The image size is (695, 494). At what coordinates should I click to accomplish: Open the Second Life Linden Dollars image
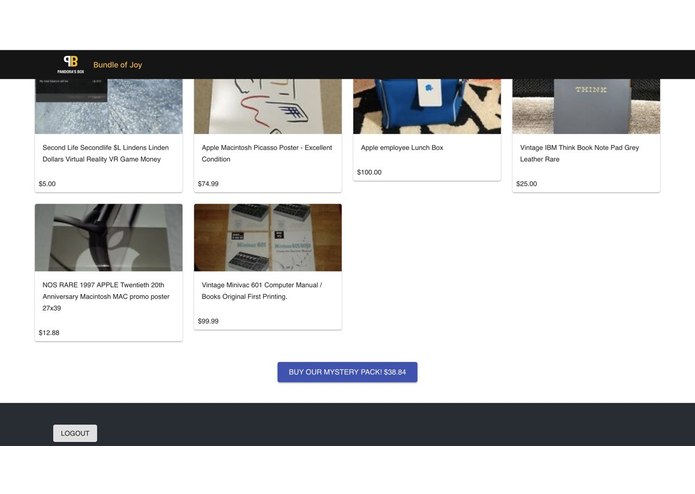pyautogui.click(x=109, y=106)
